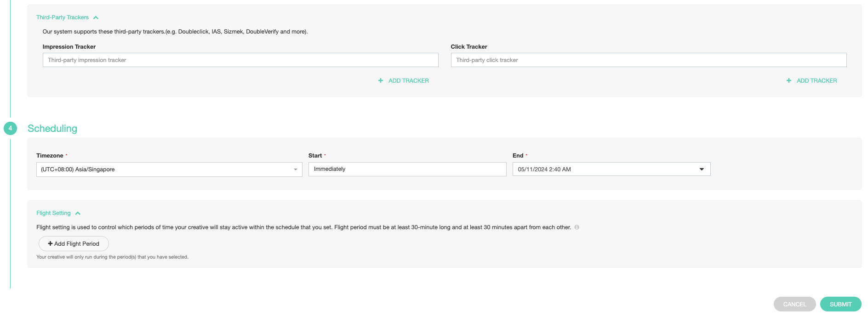868x316 pixels.
Task: Collapse the Third-Party Trackers chevron arrow
Action: [96, 18]
